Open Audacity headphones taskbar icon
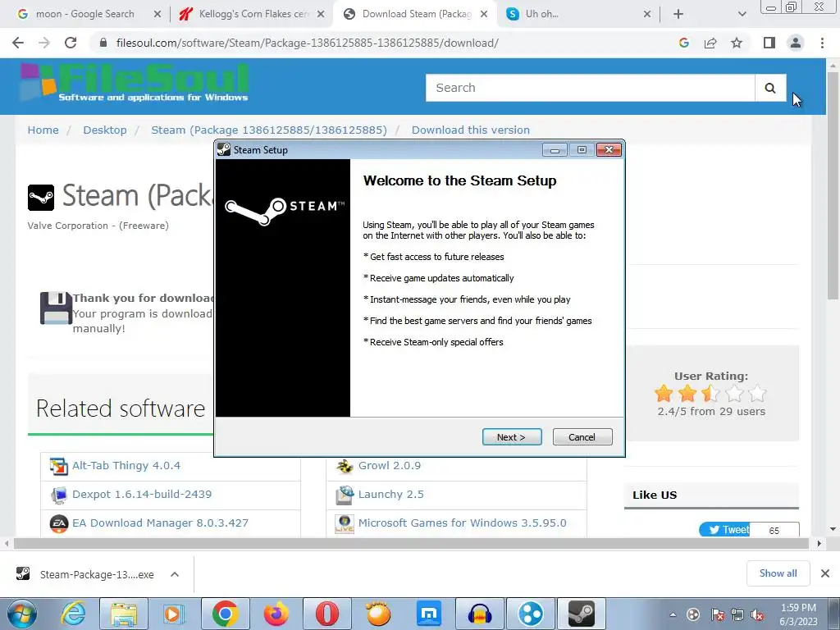The width and height of the screenshot is (840, 630). click(480, 614)
